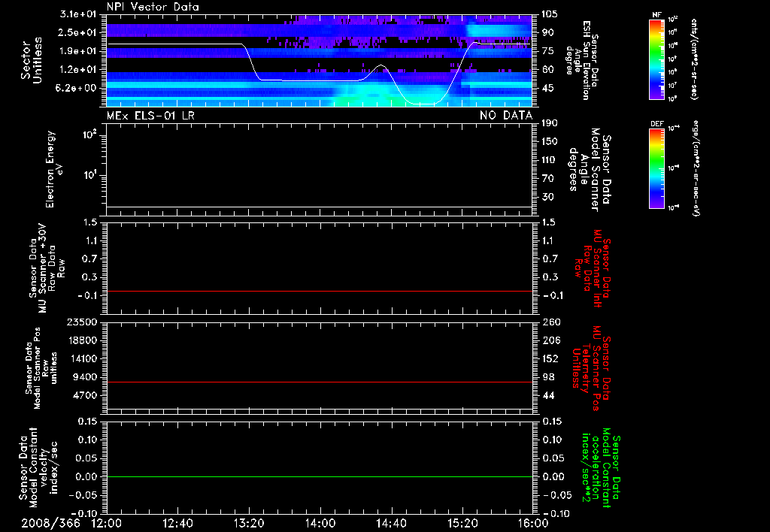Click the '3.1e+01' sector tick value
770x532 pixels.
tap(78, 14)
